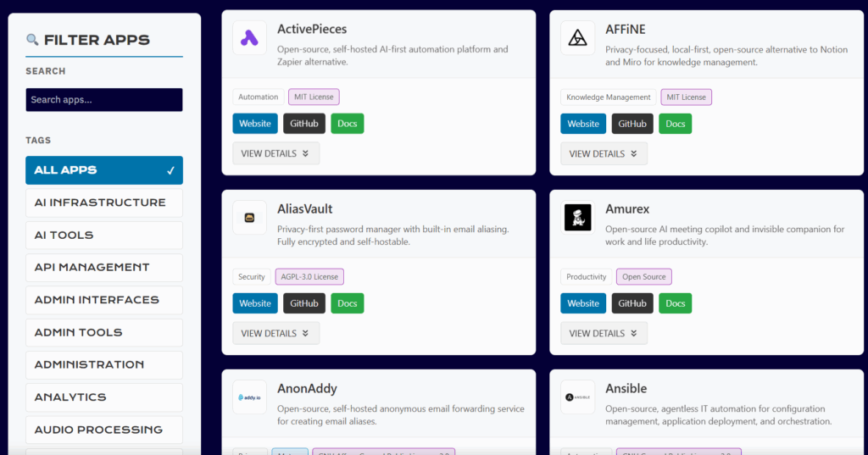Select the Audio Processing tag
This screenshot has height=455, width=868.
pyautogui.click(x=103, y=430)
